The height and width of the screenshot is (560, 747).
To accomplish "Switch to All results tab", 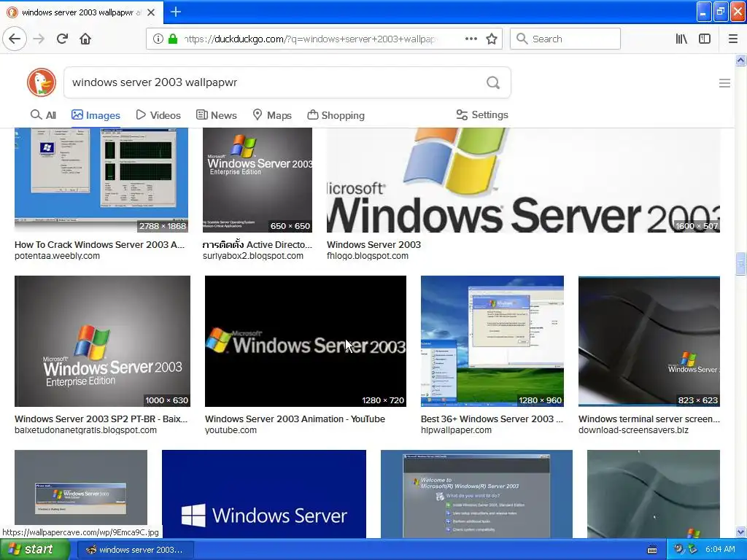I will point(43,115).
